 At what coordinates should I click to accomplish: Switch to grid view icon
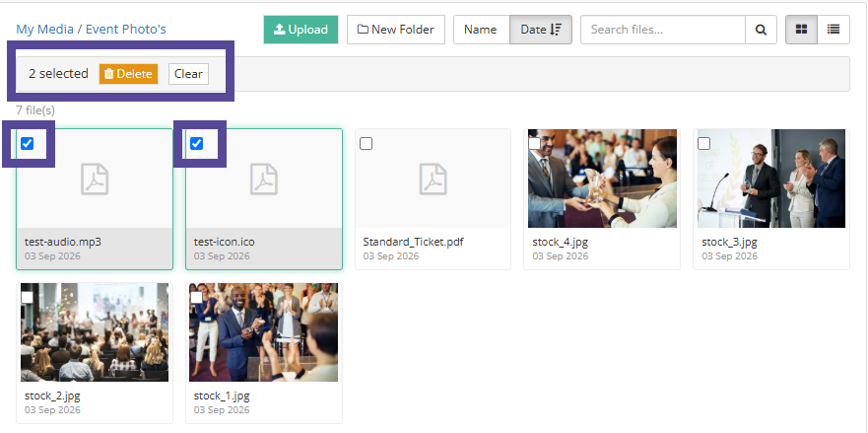(x=801, y=30)
